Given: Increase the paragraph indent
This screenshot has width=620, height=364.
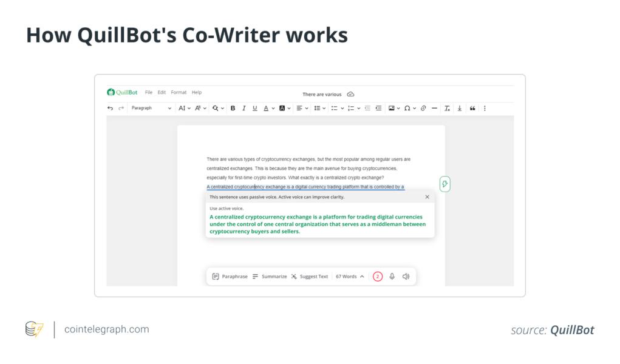Looking at the screenshot, I should pyautogui.click(x=378, y=109).
